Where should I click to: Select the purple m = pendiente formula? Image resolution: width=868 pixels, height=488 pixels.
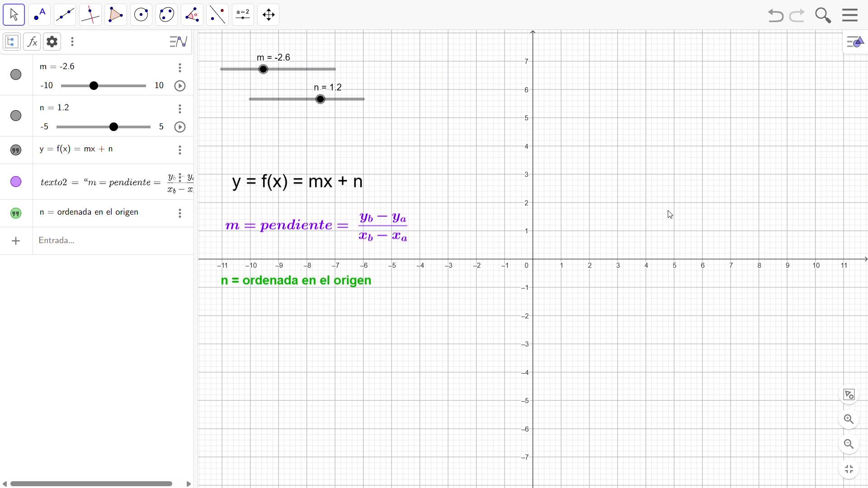(317, 226)
